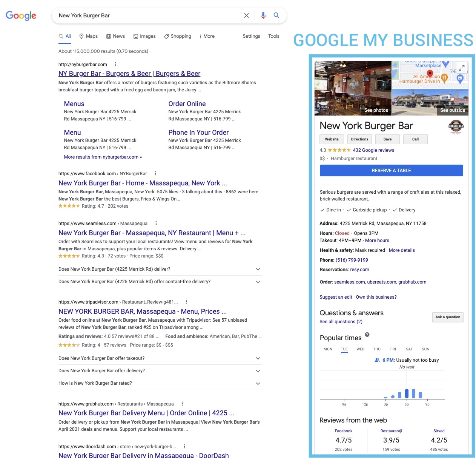Open options dots next to facebook.com result
The image size is (476, 458).
tap(155, 173)
